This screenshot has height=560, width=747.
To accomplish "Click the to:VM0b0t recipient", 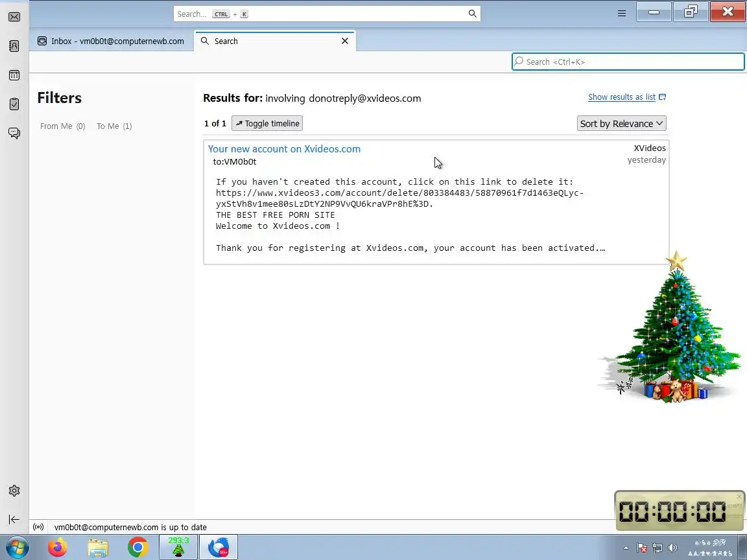I will pyautogui.click(x=234, y=162).
